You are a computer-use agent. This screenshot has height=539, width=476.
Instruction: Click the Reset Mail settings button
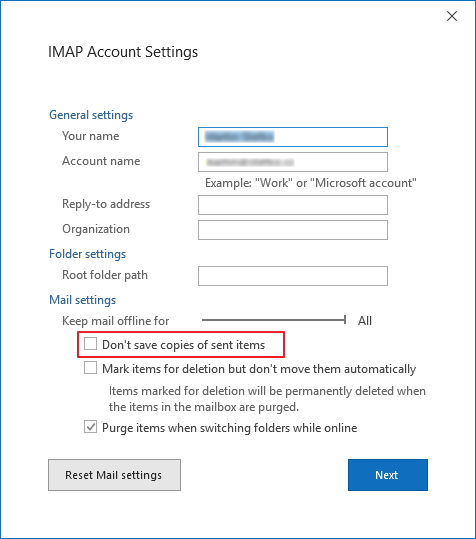click(x=114, y=475)
